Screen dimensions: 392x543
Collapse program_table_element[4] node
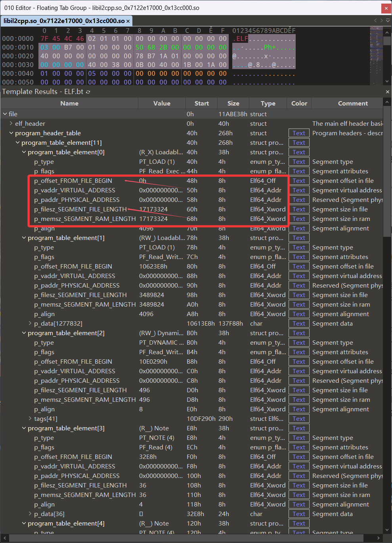pos(24,523)
